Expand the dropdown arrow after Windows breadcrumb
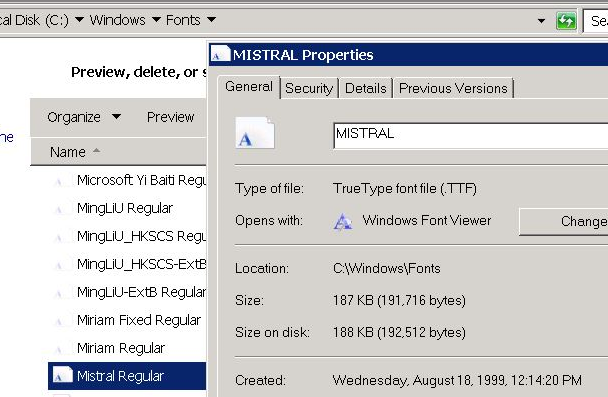Viewport: 608px width, 397px height. [156, 19]
